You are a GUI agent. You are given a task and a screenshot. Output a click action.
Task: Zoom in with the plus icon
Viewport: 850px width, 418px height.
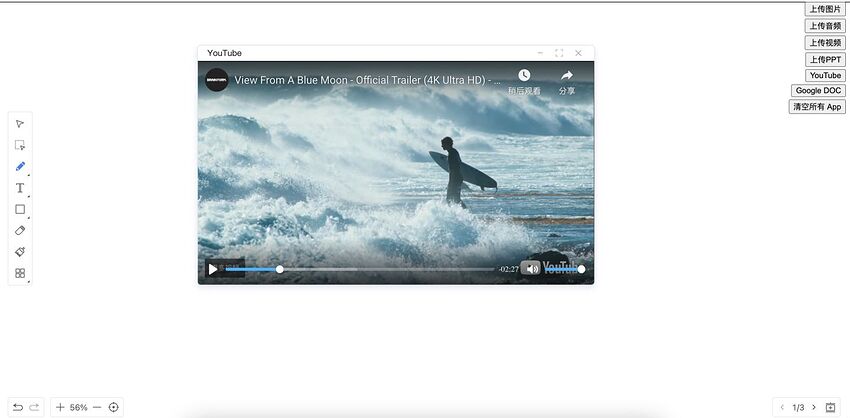[x=60, y=407]
